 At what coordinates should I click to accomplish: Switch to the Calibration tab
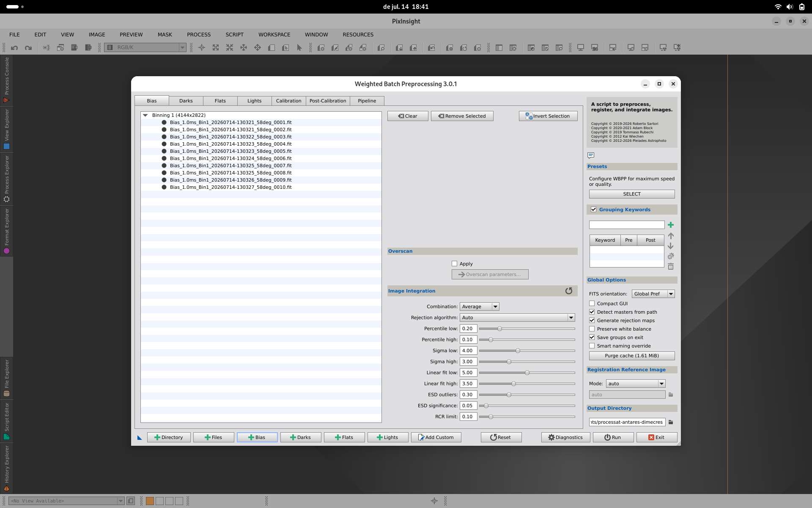(x=289, y=101)
